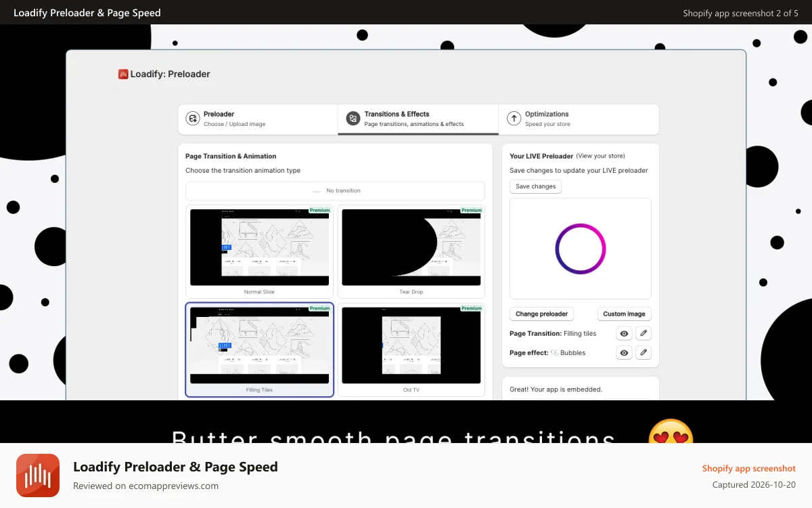The image size is (812, 508).
Task: Click the purple ring preloader preview
Action: pos(580,249)
